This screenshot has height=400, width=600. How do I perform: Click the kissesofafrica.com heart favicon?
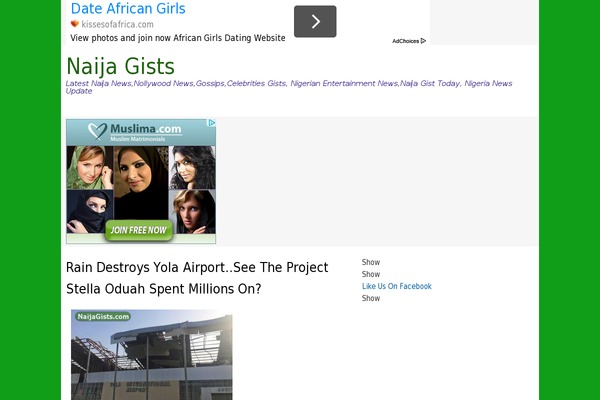[x=75, y=24]
